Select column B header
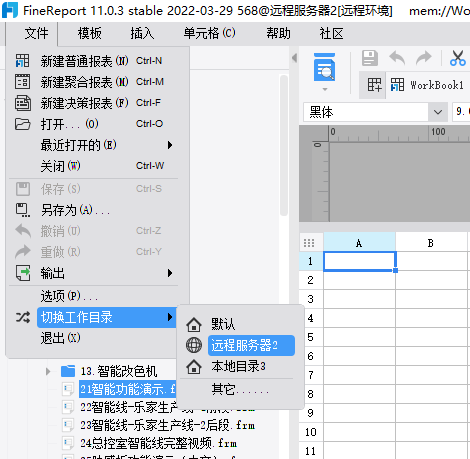 431,242
